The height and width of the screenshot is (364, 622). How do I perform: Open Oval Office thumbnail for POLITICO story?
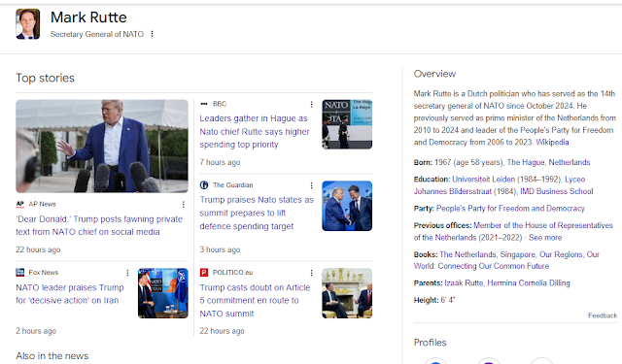coord(347,293)
